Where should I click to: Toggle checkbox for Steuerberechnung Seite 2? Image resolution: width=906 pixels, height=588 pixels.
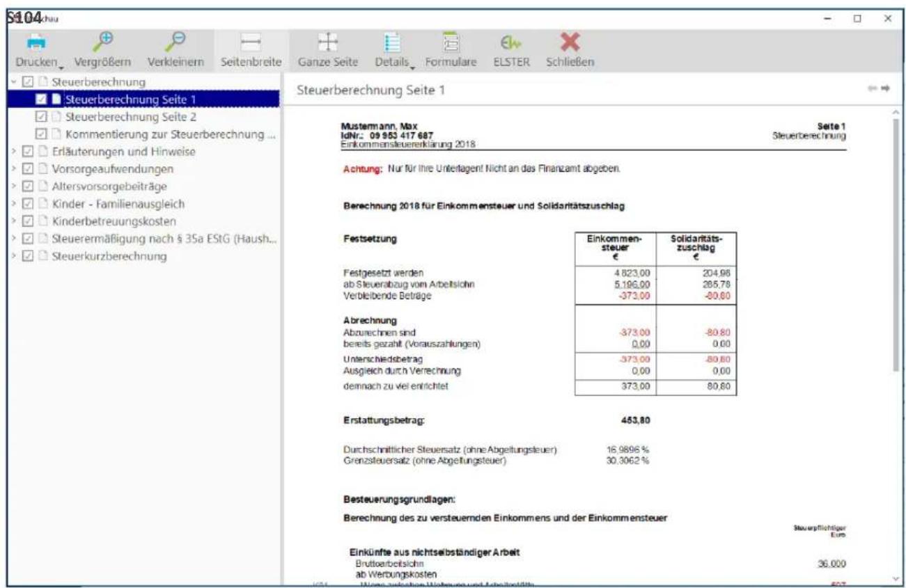click(40, 116)
